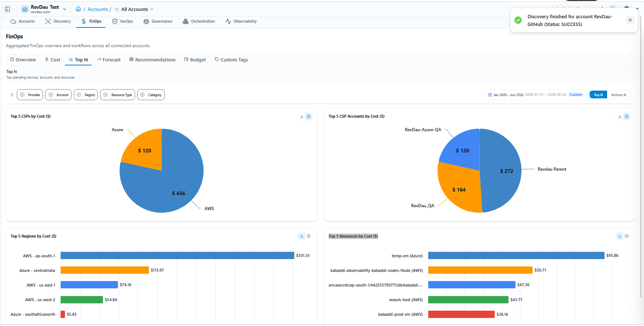Image resolution: width=644 pixels, height=326 pixels.
Task: Add the Resource Type filter
Action: tap(118, 95)
